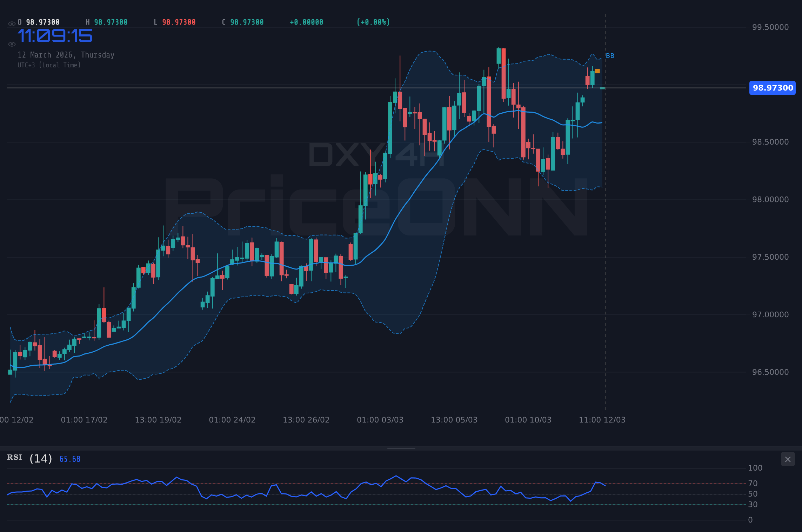The image size is (802, 532).
Task: Click the (+0.00%) percent change
Action: (373, 22)
